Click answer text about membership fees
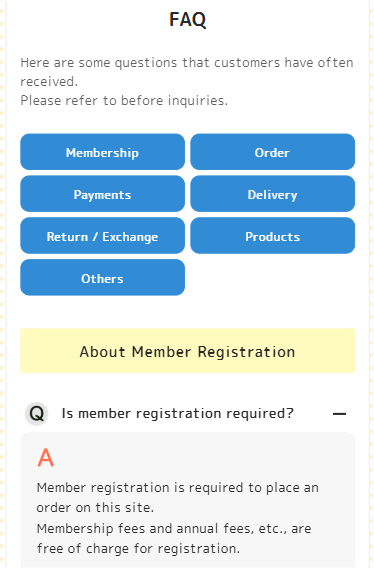 coord(174,538)
